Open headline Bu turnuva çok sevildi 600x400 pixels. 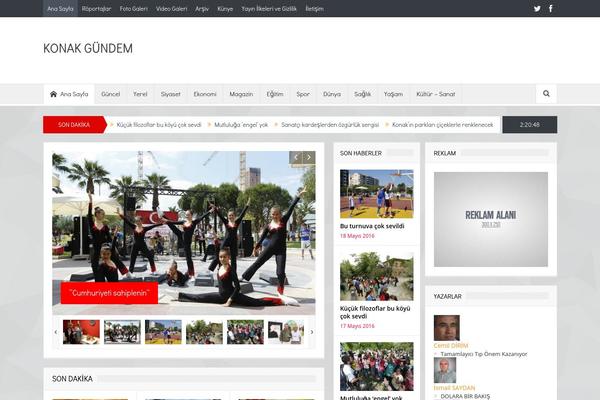point(372,226)
